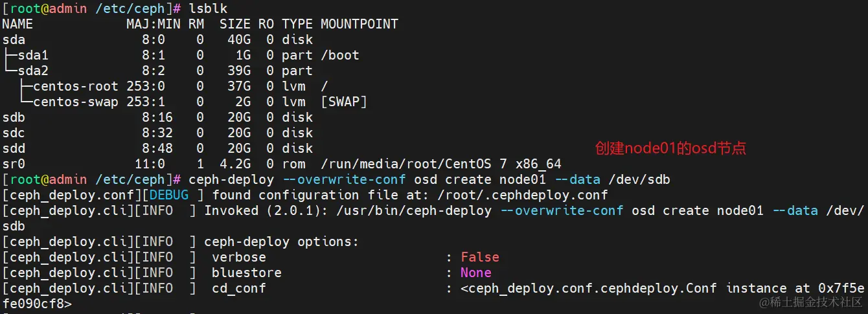Click the /boot mountpoint text
Image resolution: width=868 pixels, height=314 pixels.
click(x=339, y=55)
